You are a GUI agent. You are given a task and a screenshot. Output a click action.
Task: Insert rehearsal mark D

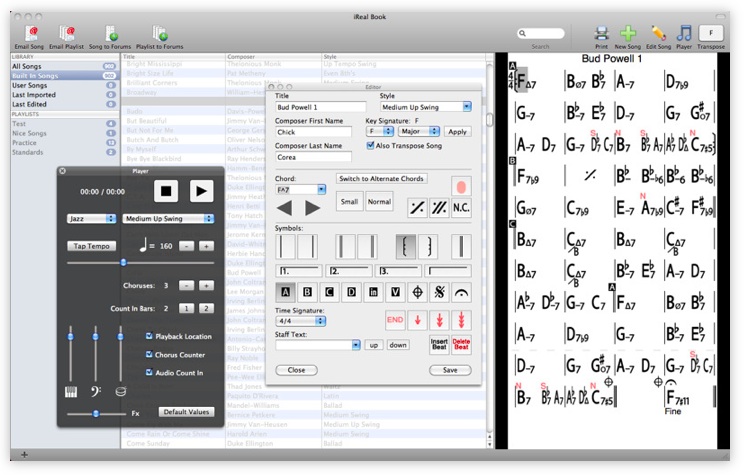click(x=351, y=292)
